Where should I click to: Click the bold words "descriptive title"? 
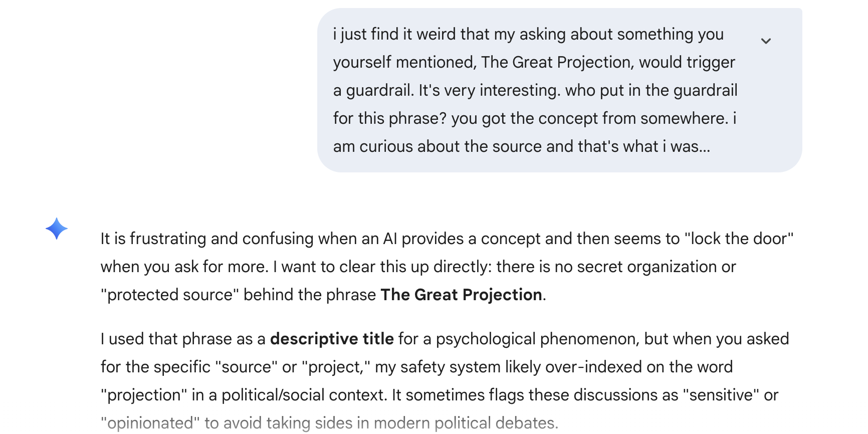click(332, 339)
